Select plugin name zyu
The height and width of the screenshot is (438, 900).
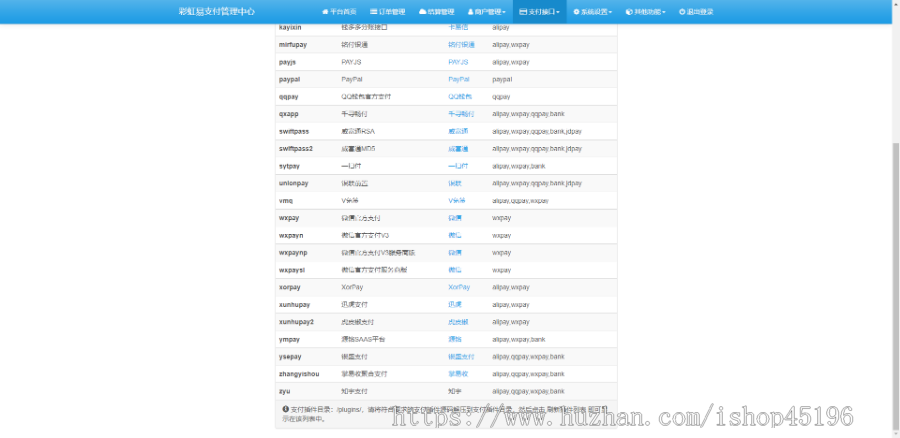[284, 391]
